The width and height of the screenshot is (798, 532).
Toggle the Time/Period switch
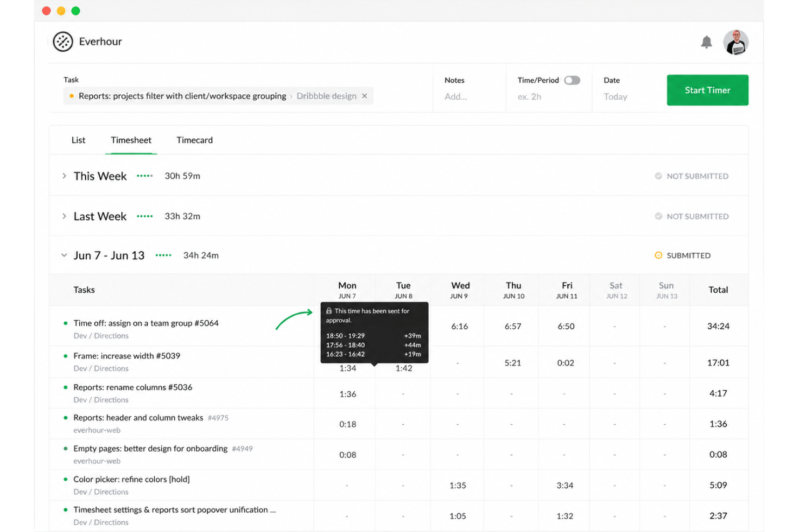572,80
